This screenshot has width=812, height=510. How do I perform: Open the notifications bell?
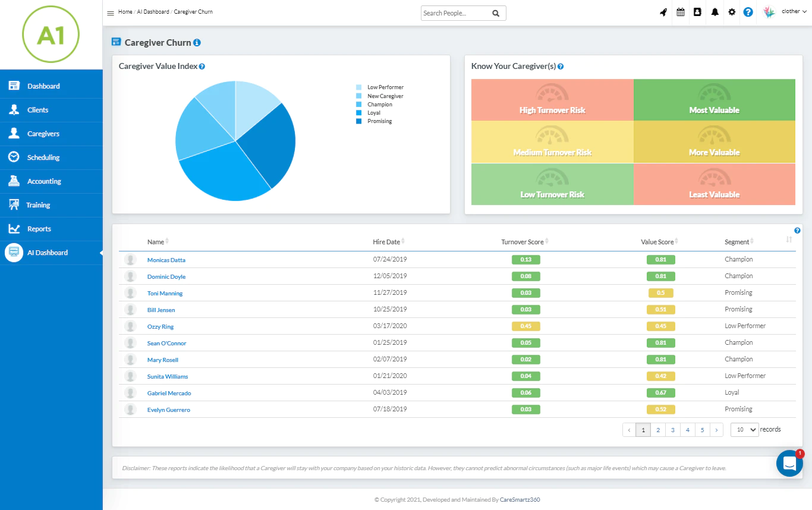pos(715,12)
